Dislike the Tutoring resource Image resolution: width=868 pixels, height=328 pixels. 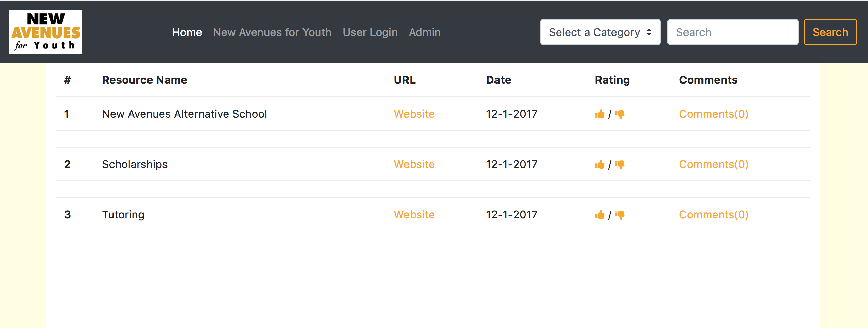620,215
